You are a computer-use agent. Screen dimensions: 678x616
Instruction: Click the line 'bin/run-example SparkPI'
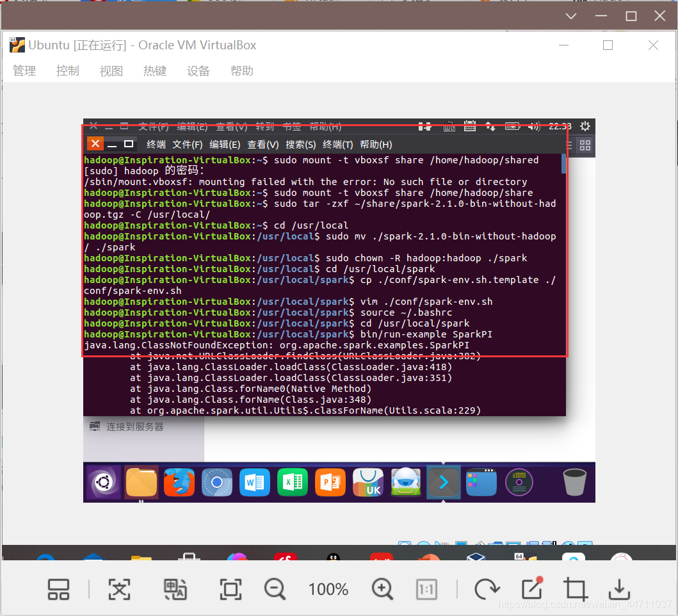click(x=426, y=334)
